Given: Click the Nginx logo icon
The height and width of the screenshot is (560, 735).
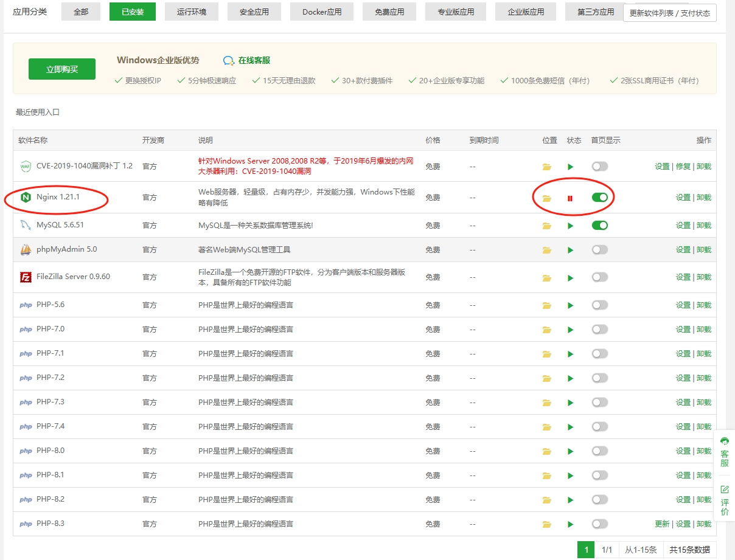Looking at the screenshot, I should [x=26, y=198].
